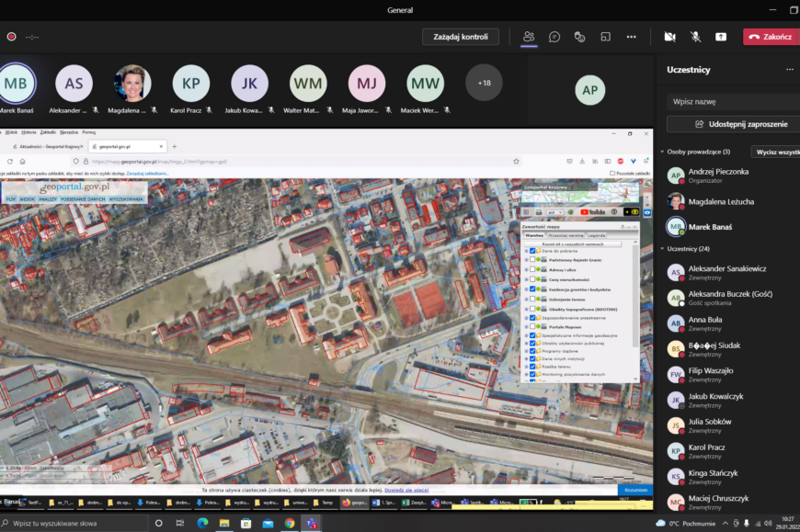Switch to Aktualności - Geoportal Krajowy tab

[x=47, y=147]
